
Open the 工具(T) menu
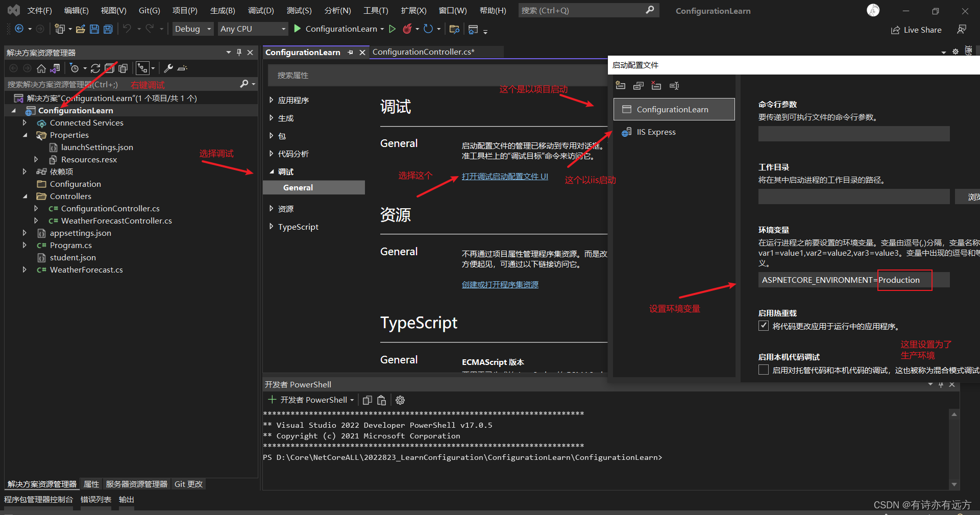click(376, 11)
